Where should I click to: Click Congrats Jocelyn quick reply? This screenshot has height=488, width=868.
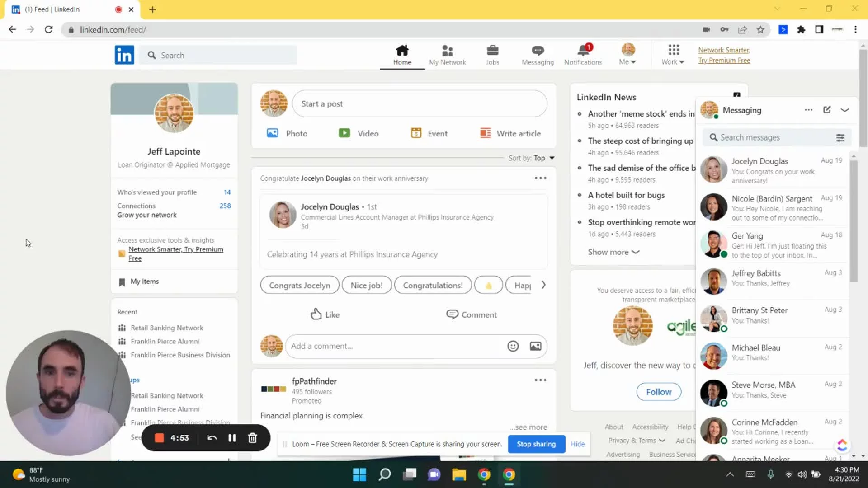[300, 285]
